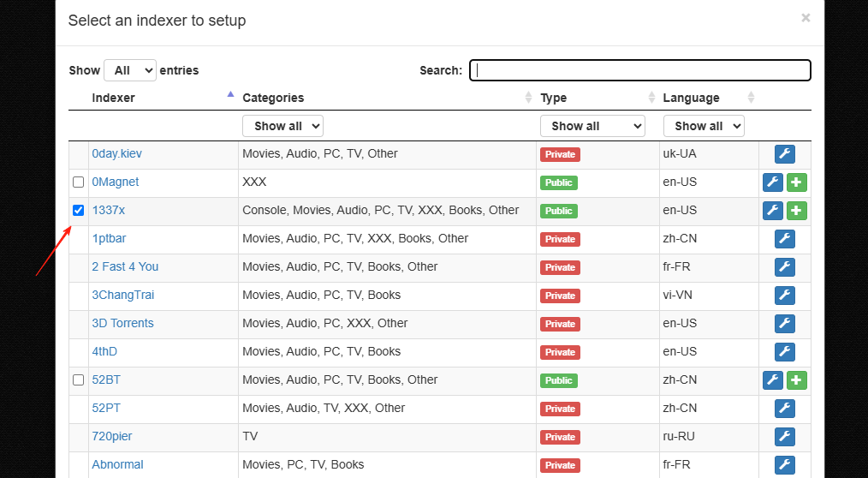Image resolution: width=868 pixels, height=478 pixels.
Task: Configure 3D Torrents via wrench icon
Action: coord(784,324)
